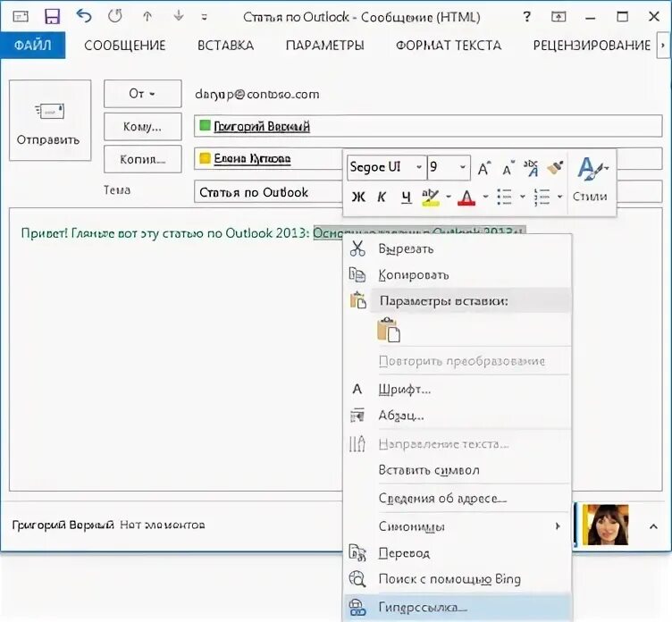
Task: Click the Кому... button
Action: pos(142,127)
